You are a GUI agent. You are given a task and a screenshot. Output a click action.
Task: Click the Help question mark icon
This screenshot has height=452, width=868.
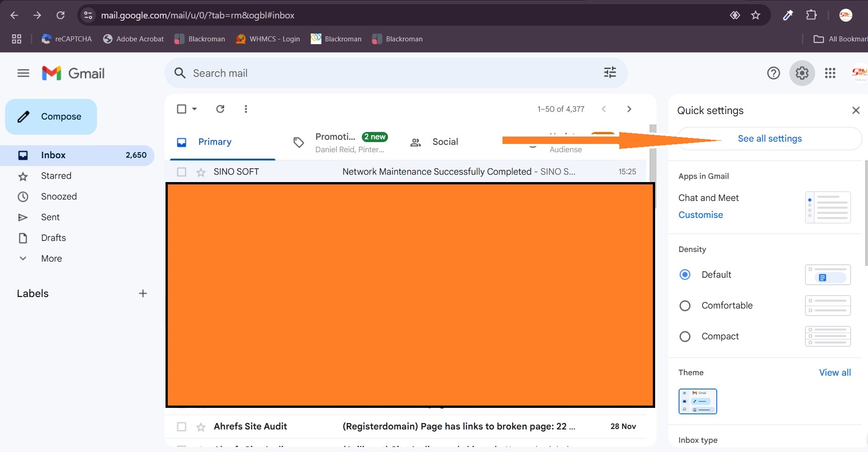pyautogui.click(x=774, y=73)
